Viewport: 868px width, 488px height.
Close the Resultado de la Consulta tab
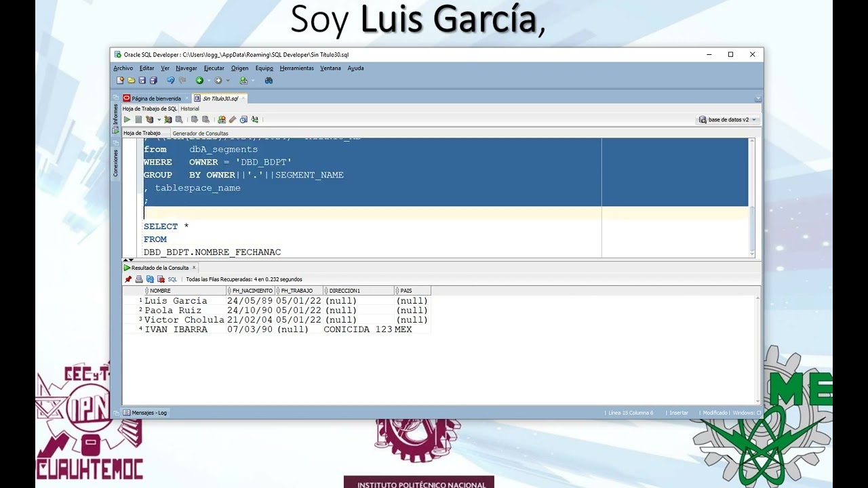(x=193, y=268)
